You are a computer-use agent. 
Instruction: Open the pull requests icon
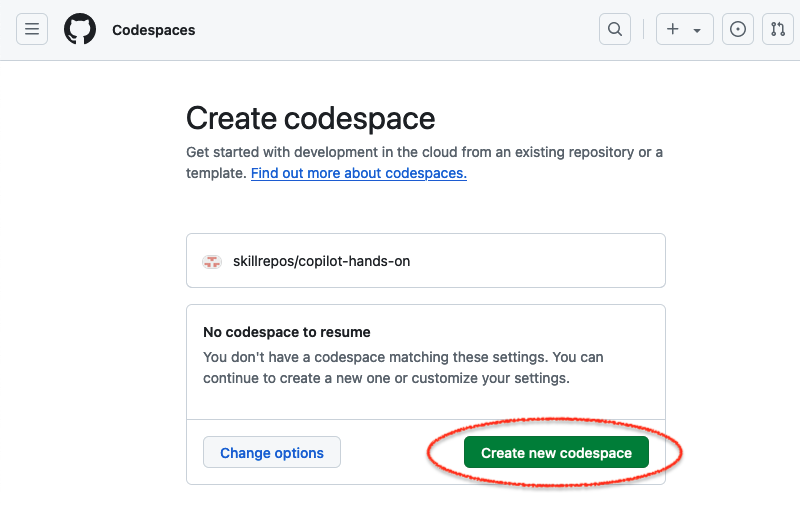pos(778,29)
